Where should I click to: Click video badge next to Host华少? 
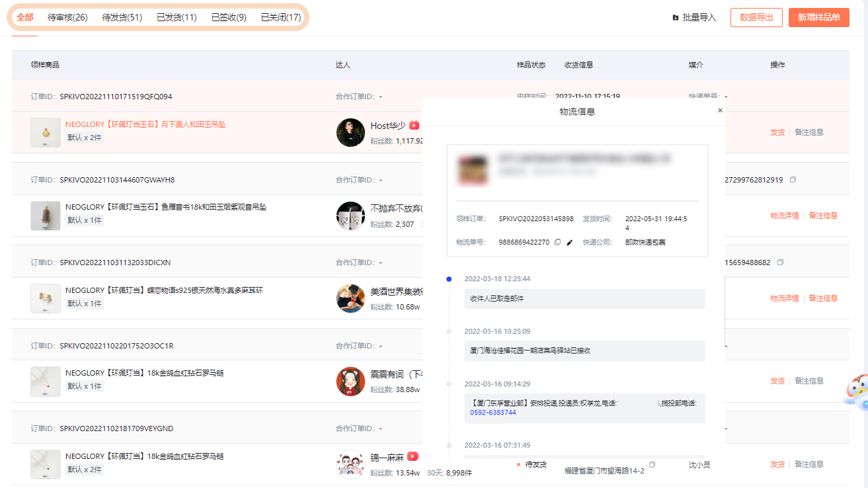coord(414,125)
